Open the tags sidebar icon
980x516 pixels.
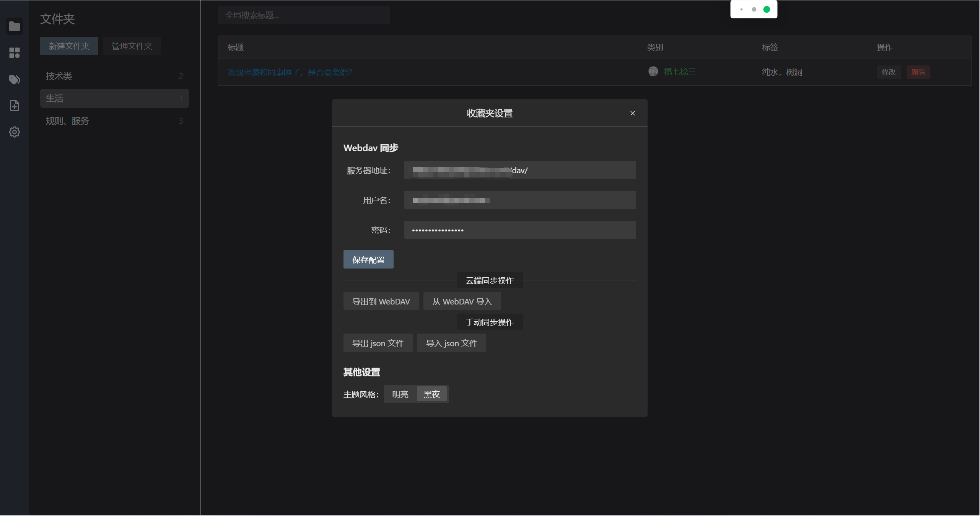pyautogui.click(x=15, y=79)
